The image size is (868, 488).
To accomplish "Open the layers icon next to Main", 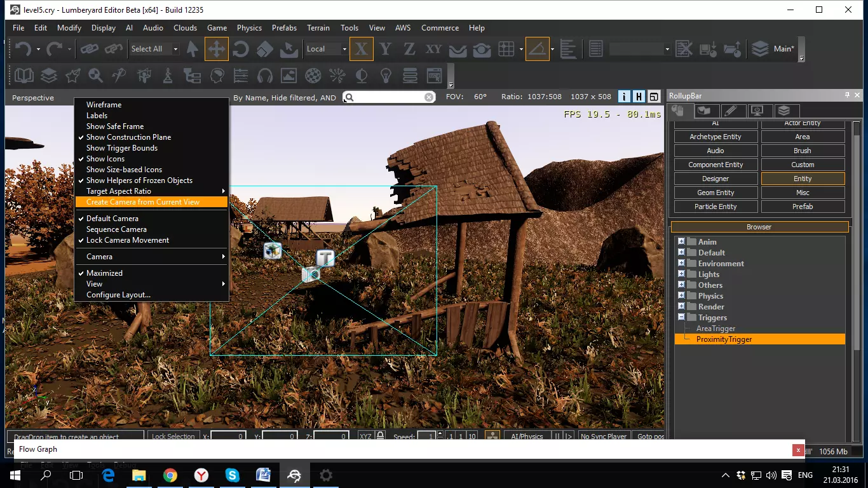I will click(759, 49).
